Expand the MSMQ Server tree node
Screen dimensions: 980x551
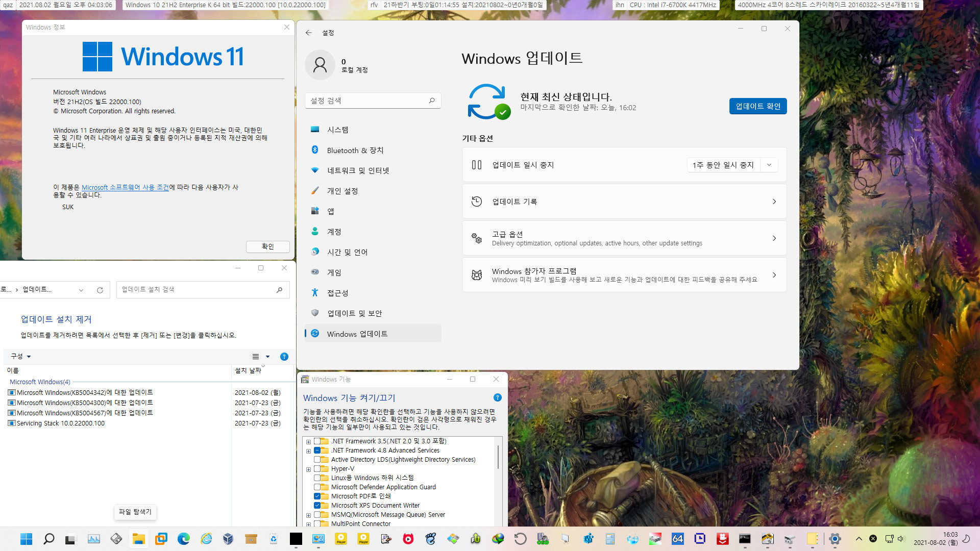308,515
